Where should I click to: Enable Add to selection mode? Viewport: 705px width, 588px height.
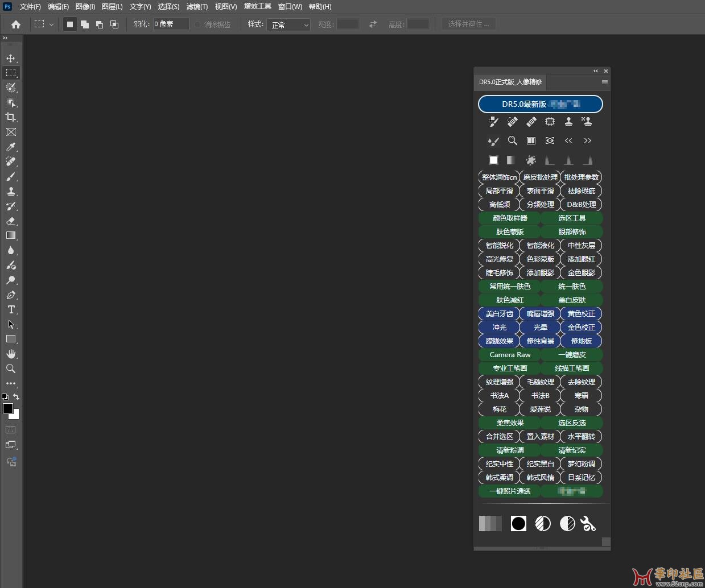(85, 24)
